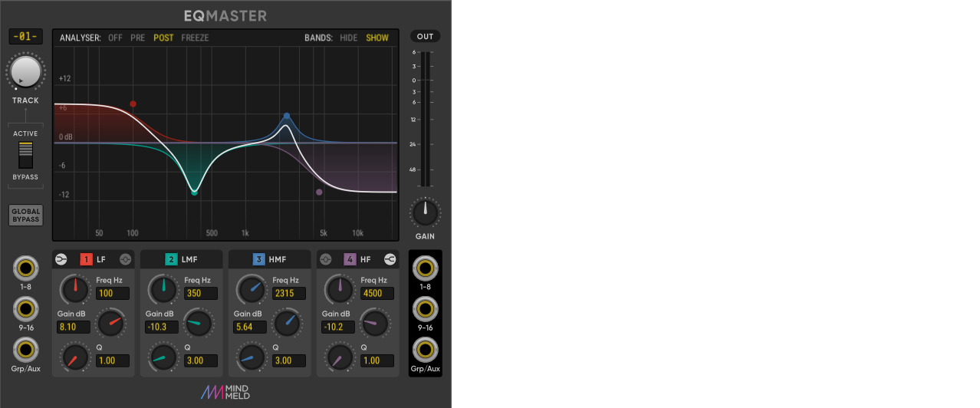980x408 pixels.
Task: Click the 1-8 input jack
Action: click(26, 269)
